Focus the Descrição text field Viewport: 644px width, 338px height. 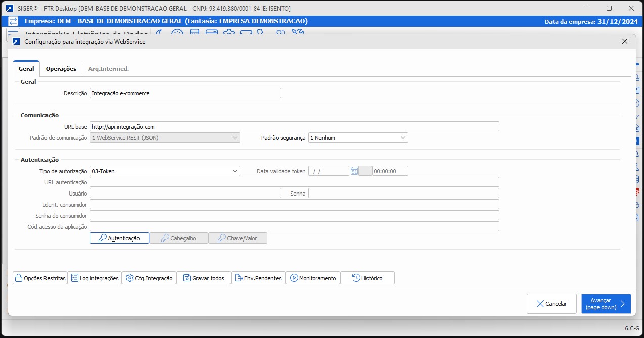coord(185,93)
